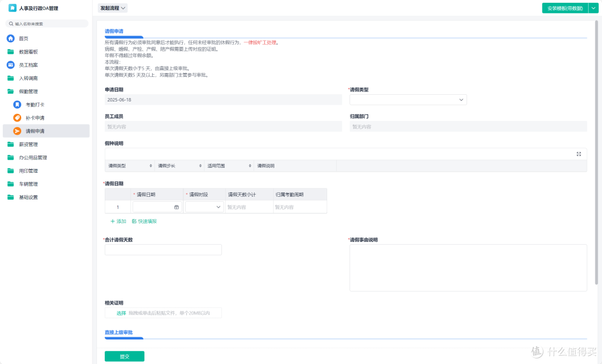Click the red 一律按旷工处理 text
This screenshot has height=364, width=602.
pos(260,42)
